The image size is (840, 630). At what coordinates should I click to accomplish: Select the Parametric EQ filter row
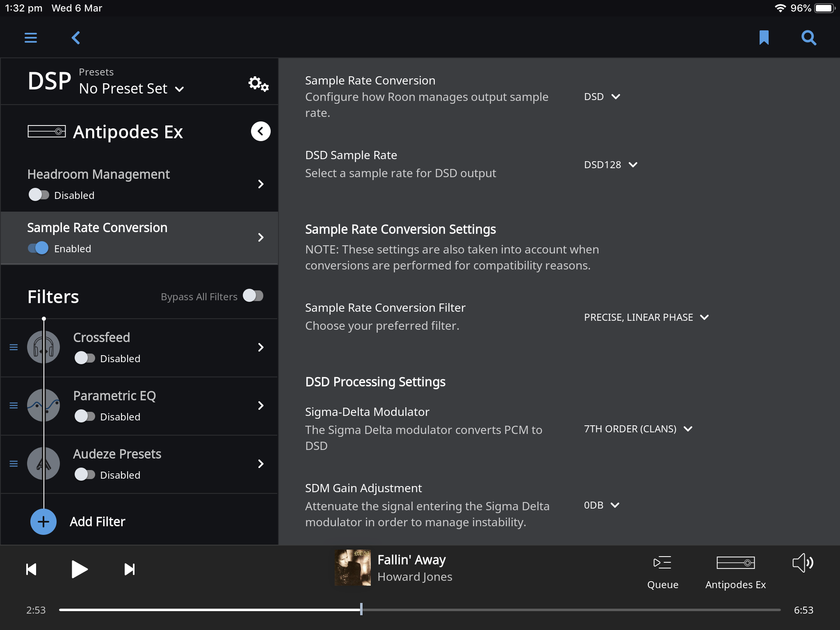(x=139, y=406)
